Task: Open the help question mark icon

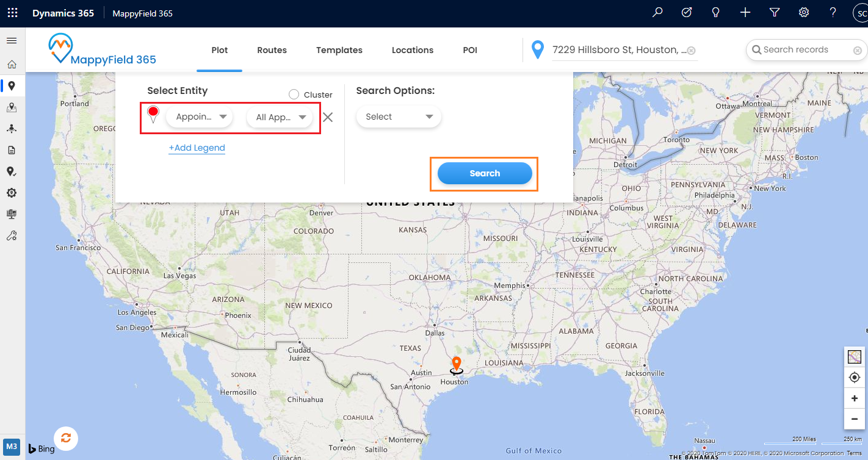Action: (x=833, y=12)
